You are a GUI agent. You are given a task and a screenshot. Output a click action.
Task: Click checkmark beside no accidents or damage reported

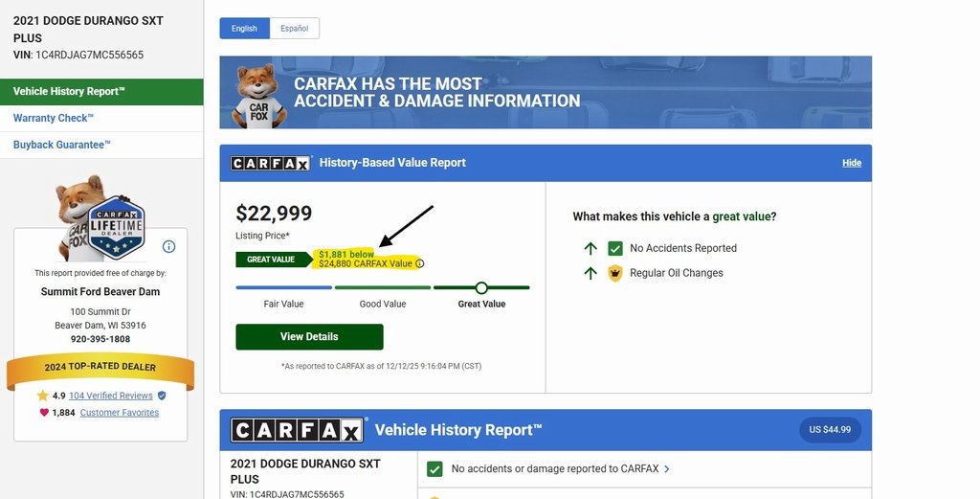[434, 469]
